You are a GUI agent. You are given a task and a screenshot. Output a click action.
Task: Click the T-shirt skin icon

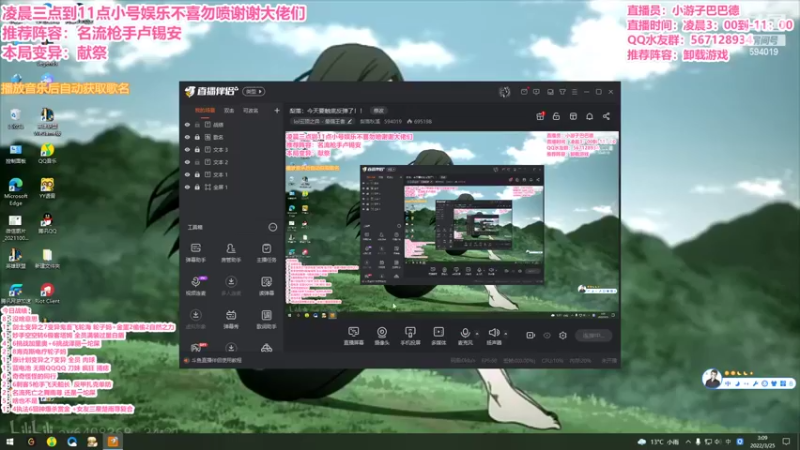(562, 92)
